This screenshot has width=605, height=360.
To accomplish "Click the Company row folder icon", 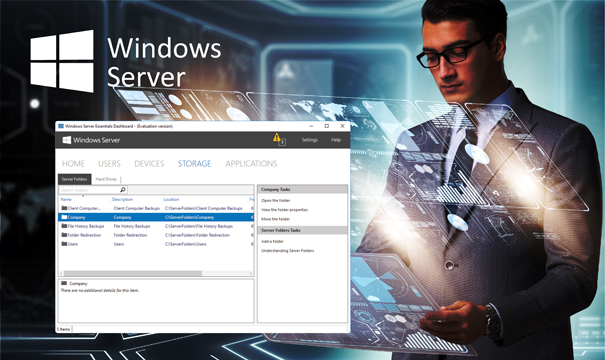I will coord(64,217).
